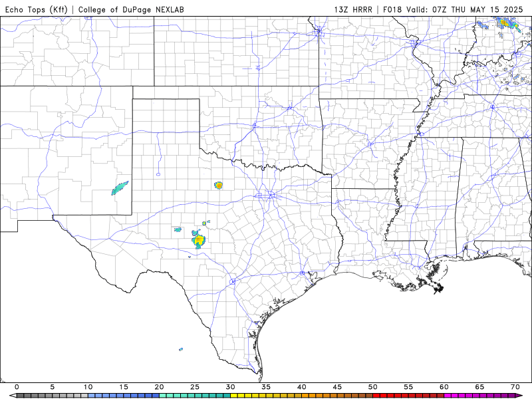Click the 30 label on the color scale

click(x=230, y=387)
